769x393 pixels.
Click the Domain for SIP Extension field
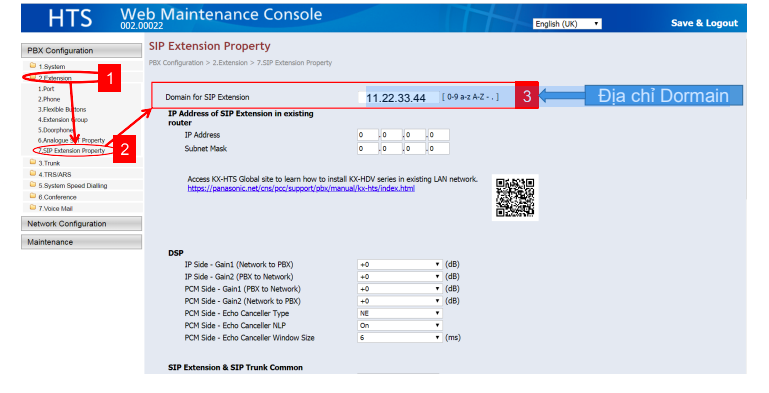[x=398, y=97]
